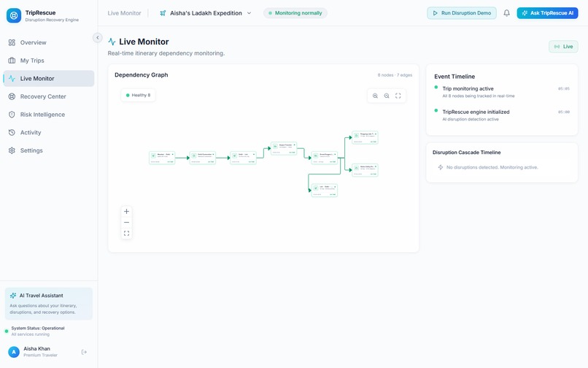Image resolution: width=588 pixels, height=368 pixels.
Task: Click the lightning icon in Disruption Cascade Timeline
Action: click(x=441, y=167)
